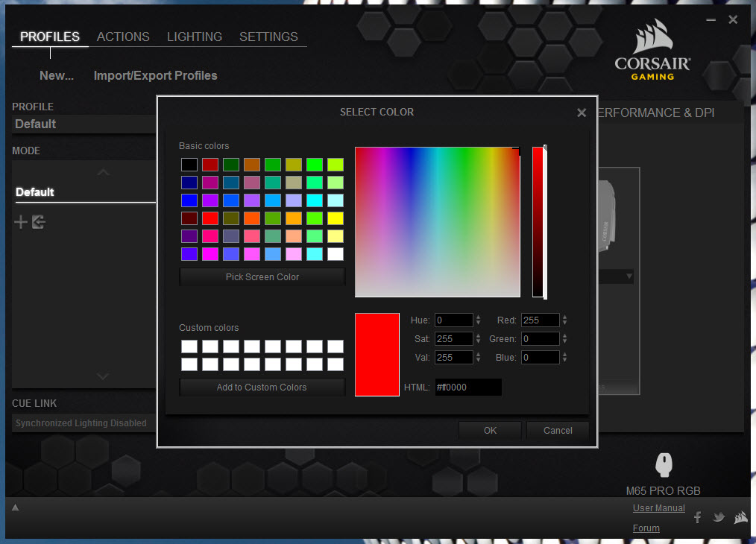Click Corsair sails icon at bottom right
This screenshot has width=756, height=544.
coord(740,517)
